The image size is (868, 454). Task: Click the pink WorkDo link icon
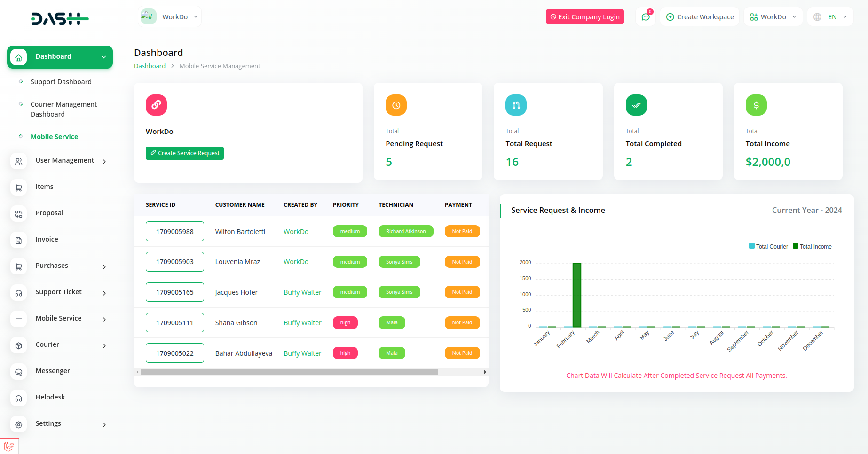pos(156,105)
